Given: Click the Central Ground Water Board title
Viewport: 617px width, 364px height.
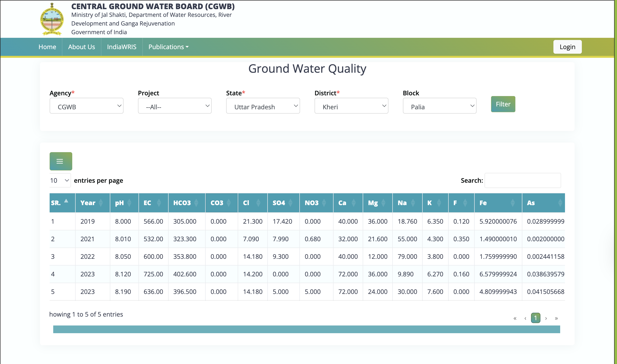Looking at the screenshot, I should coord(153,6).
